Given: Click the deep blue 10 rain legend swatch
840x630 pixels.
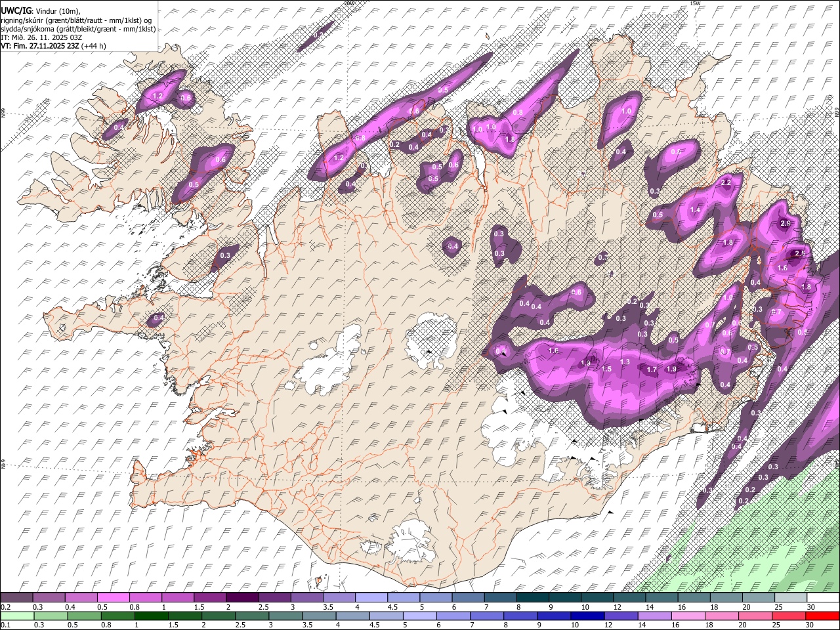Looking at the screenshot, I should click(x=588, y=616).
